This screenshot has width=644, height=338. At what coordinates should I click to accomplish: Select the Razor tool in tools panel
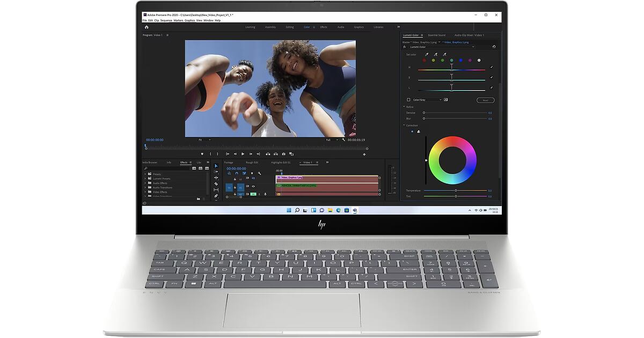pos(216,183)
